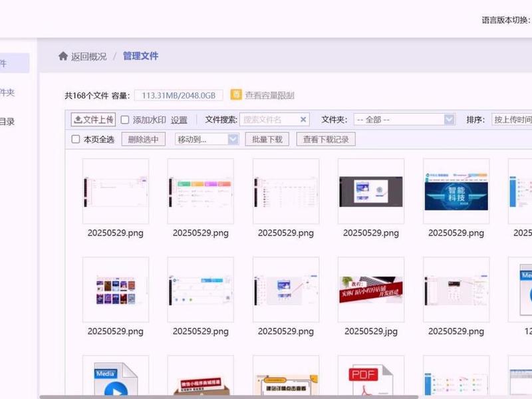
Task: Open the 返回概况 breadcrumb link
Action: 89,57
